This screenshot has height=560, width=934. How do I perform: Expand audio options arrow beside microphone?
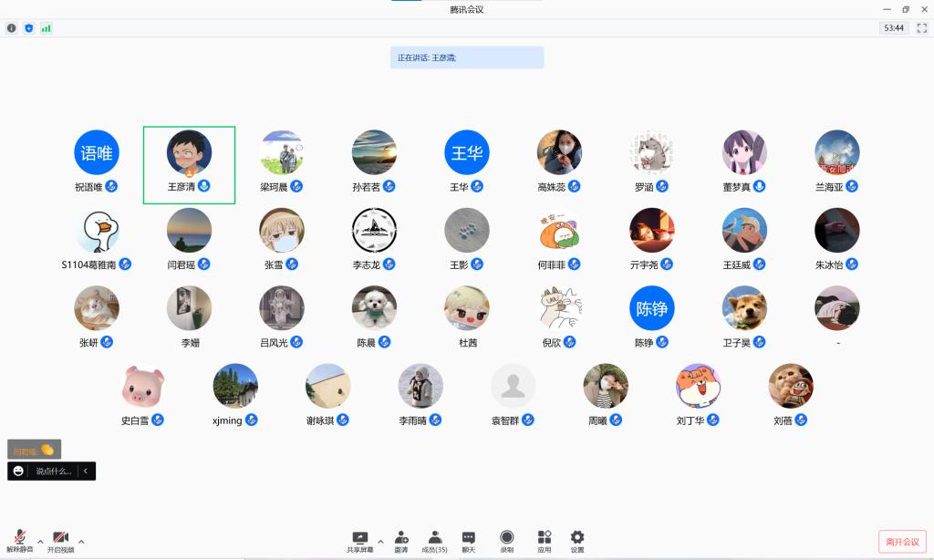38,540
